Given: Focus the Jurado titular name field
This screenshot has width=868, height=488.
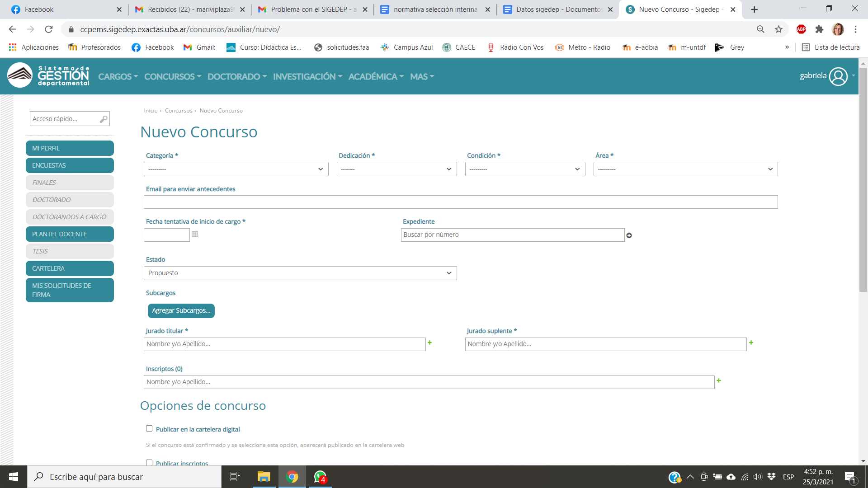Looking at the screenshot, I should pyautogui.click(x=285, y=344).
